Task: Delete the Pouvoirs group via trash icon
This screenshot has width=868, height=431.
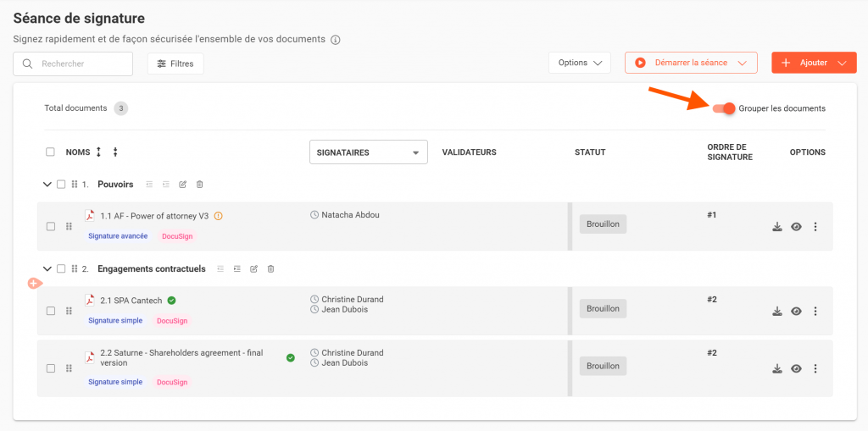Action: coord(199,185)
